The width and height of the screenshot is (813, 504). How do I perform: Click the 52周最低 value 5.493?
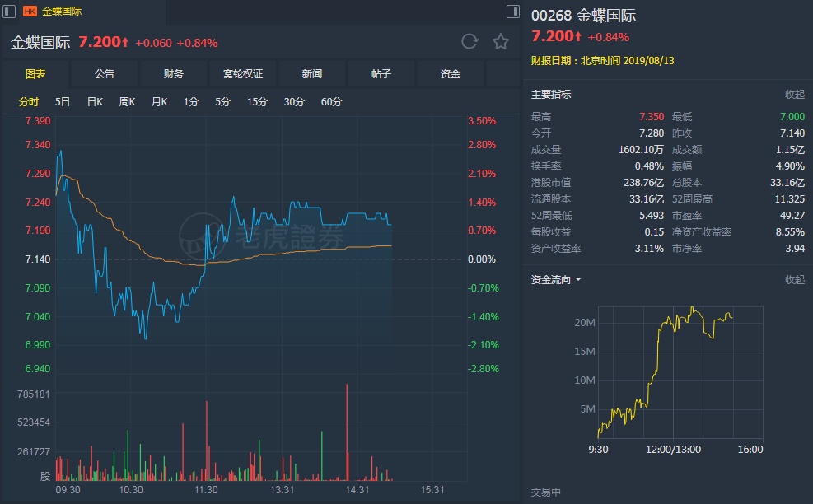click(x=652, y=215)
